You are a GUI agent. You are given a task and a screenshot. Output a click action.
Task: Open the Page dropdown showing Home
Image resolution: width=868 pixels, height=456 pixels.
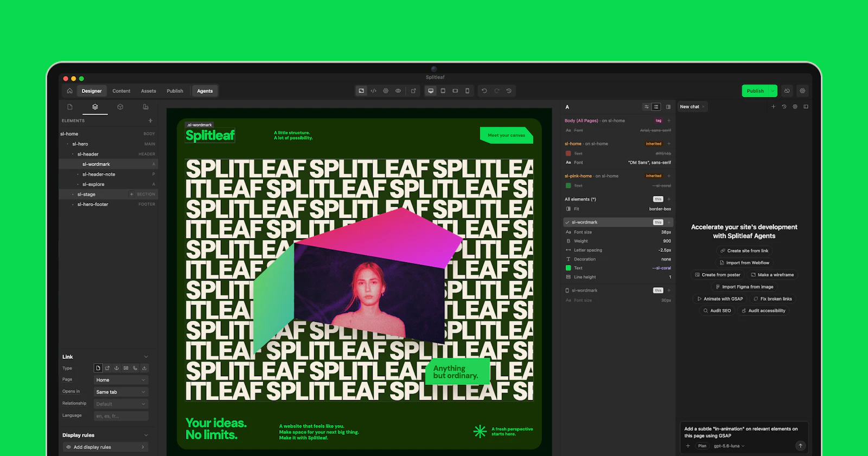[121, 380]
